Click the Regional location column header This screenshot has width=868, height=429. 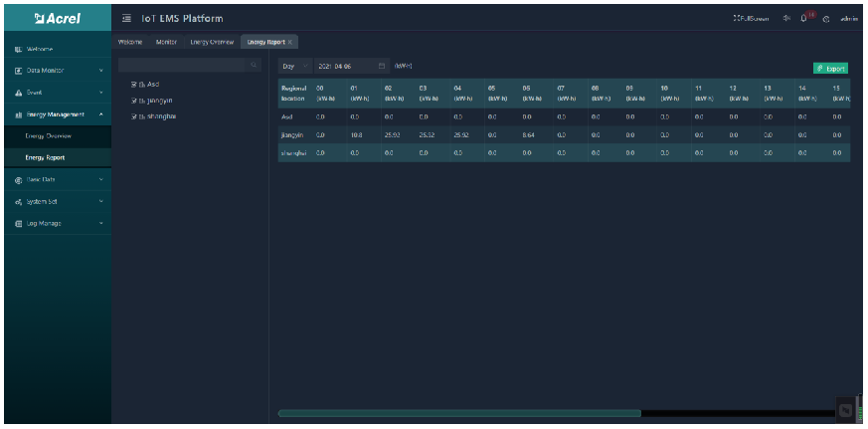(x=294, y=94)
